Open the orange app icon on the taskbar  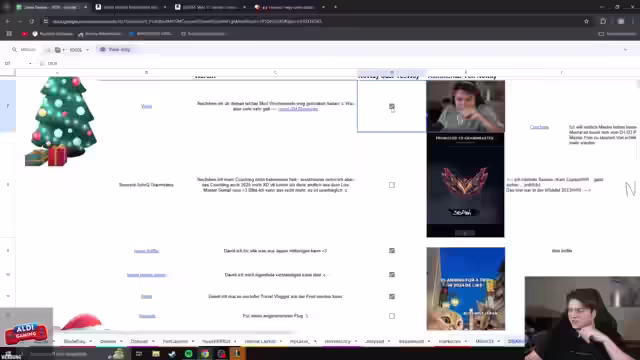coord(237,354)
